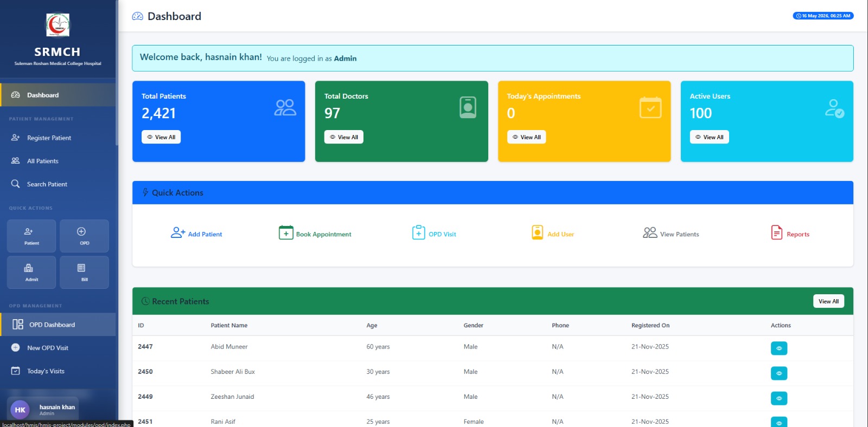
Task: Click the Patient quick action tile
Action: (31, 236)
